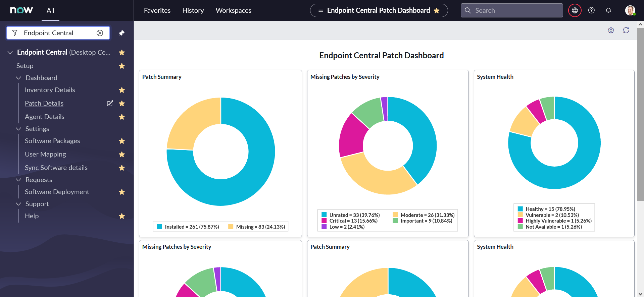The height and width of the screenshot is (297, 644).
Task: Click the globe scope icon in header
Action: coord(575,10)
